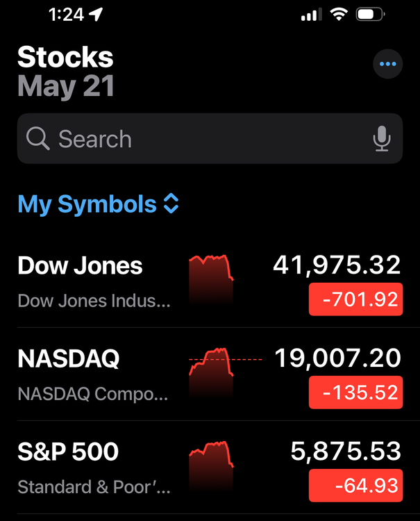Select the Dow Jones row title
Viewport: 420px width, 521px height.
[x=80, y=266]
